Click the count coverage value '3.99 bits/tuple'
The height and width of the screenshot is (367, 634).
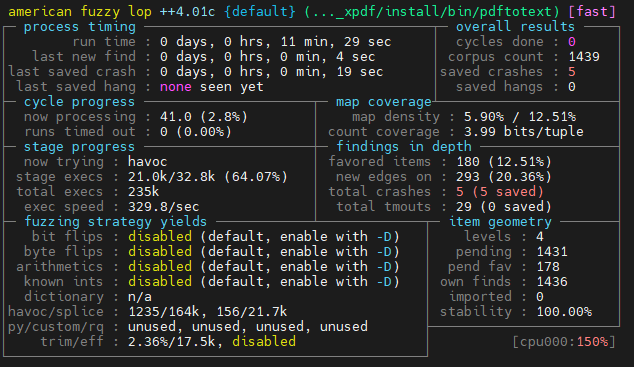point(524,132)
